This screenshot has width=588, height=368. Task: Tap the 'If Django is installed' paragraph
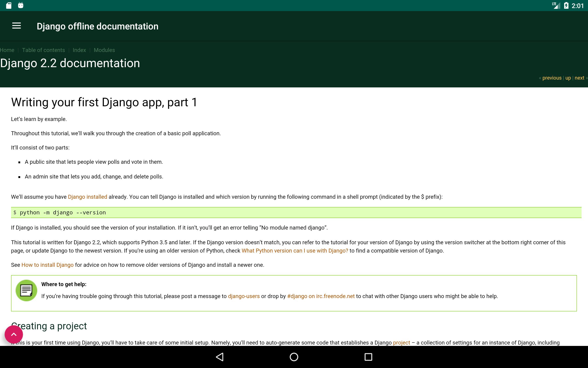pos(169,227)
